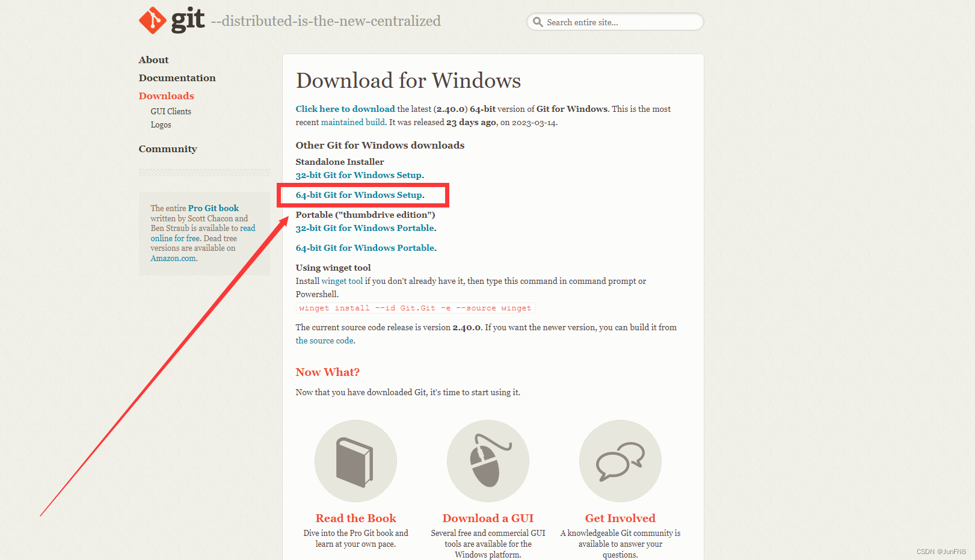Viewport: 975px width, 560px height.
Task: Click the speech bubbles icon above Get Involved
Action: (x=620, y=461)
